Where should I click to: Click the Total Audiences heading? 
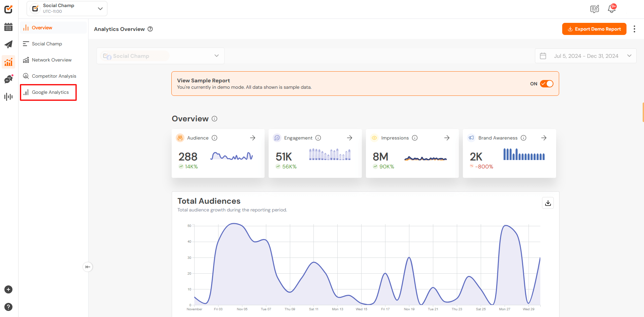point(209,201)
